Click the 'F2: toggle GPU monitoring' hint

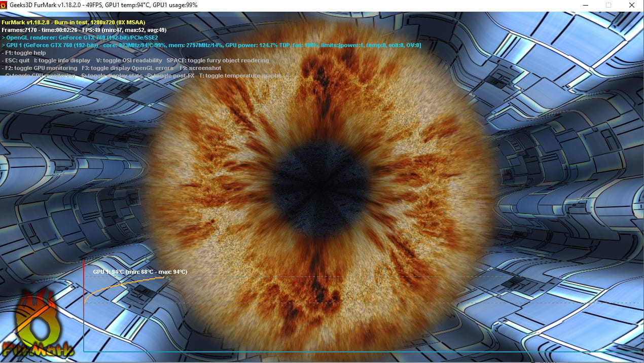(x=40, y=68)
